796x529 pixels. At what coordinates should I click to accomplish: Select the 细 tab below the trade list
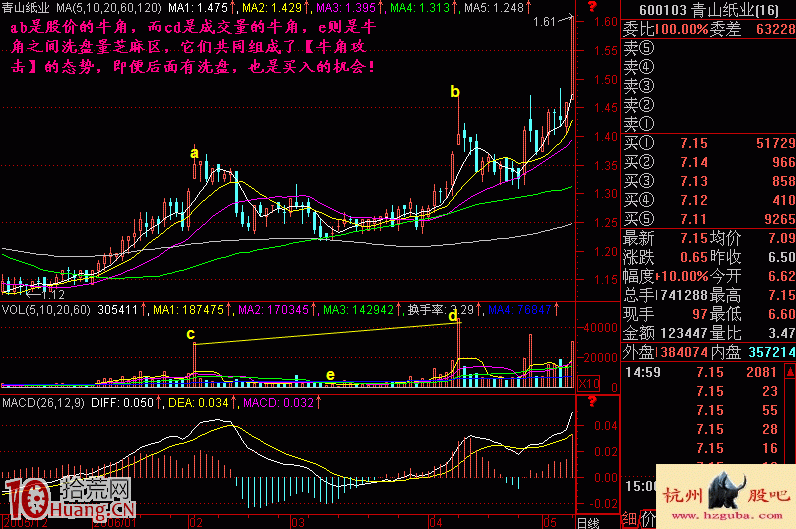click(630, 519)
